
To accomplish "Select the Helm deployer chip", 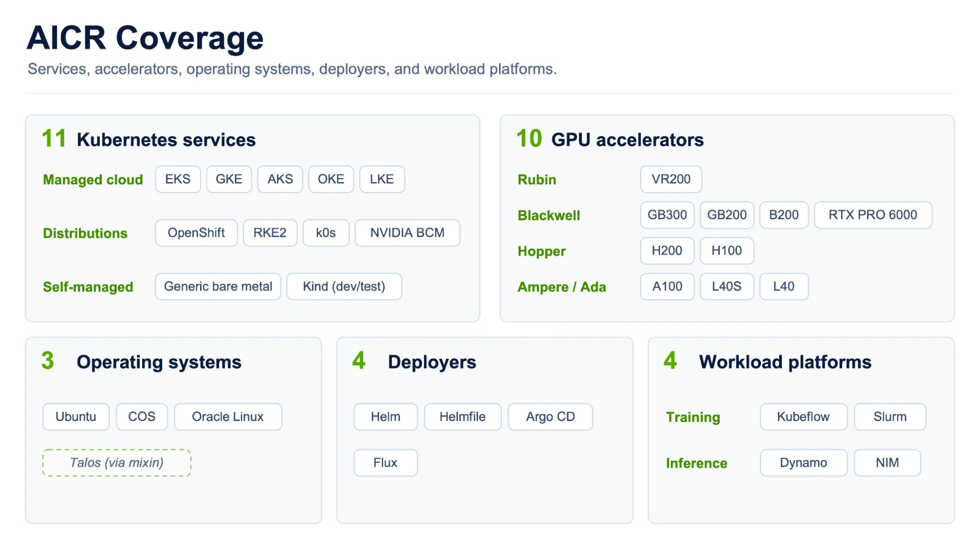I will click(x=386, y=417).
